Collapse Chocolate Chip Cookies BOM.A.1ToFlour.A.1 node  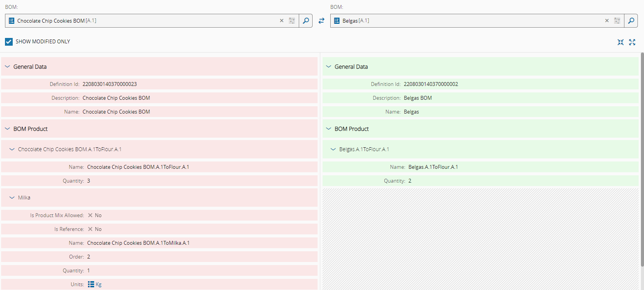(12, 149)
